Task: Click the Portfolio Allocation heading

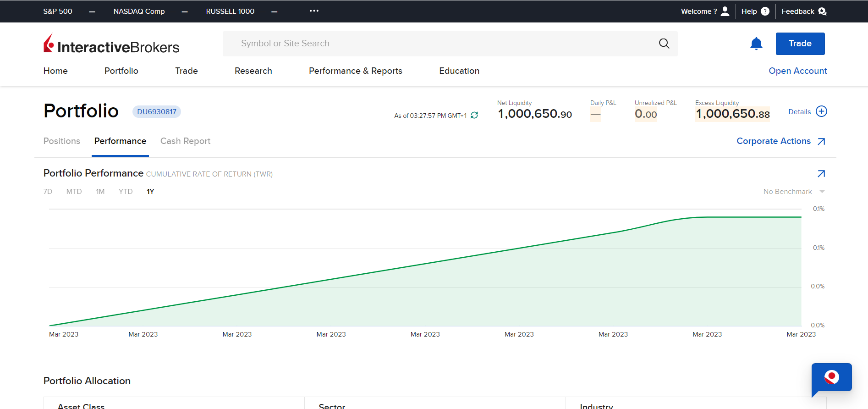Action: coord(87,381)
